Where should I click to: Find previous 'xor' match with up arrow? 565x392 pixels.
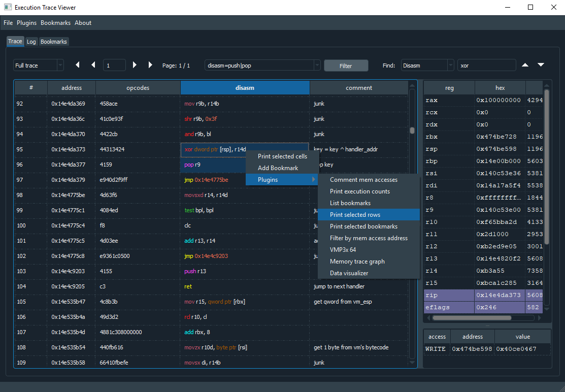(x=525, y=64)
